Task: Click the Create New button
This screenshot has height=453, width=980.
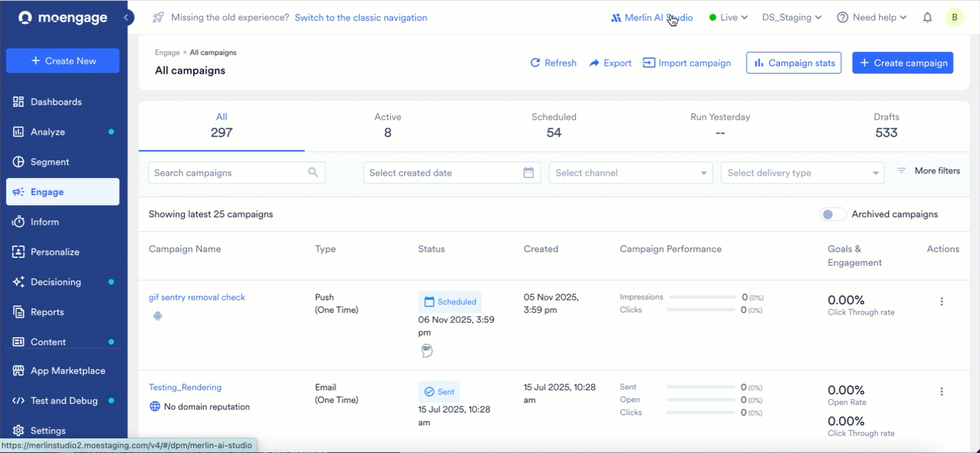Action: tap(63, 61)
